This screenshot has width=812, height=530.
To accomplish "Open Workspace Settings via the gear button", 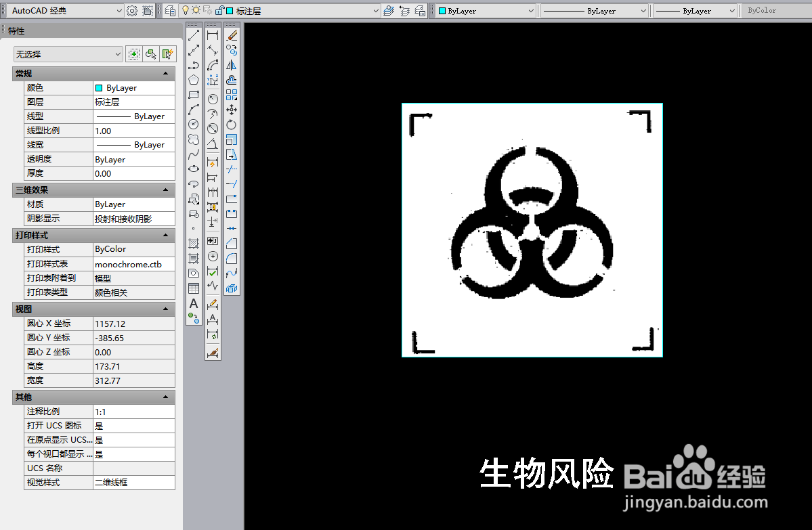I will tap(132, 11).
